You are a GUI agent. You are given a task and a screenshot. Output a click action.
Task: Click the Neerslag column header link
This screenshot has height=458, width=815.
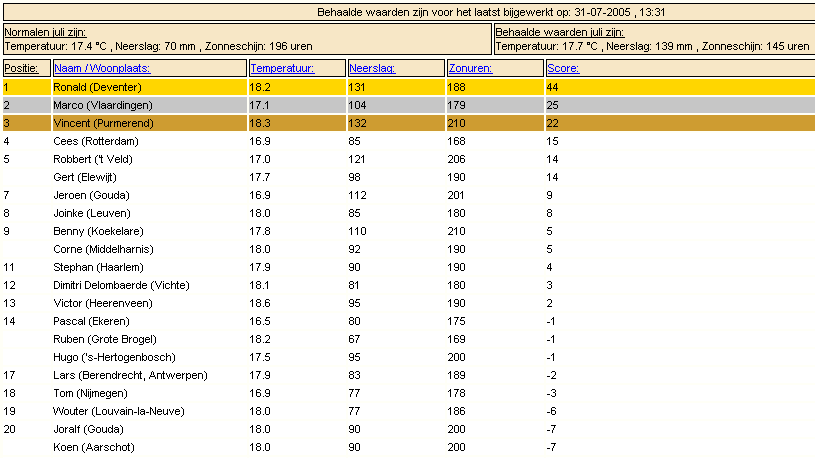pyautogui.click(x=372, y=68)
